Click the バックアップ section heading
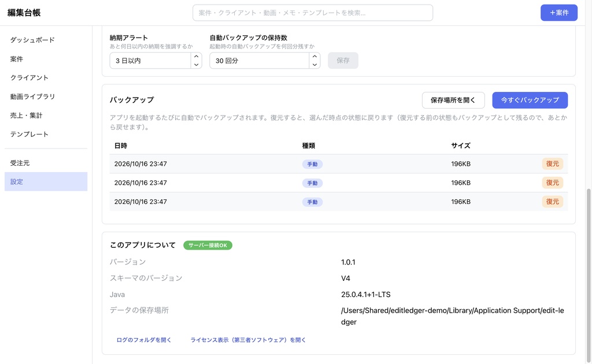Viewport: 592px width, 364px height. pyautogui.click(x=132, y=100)
